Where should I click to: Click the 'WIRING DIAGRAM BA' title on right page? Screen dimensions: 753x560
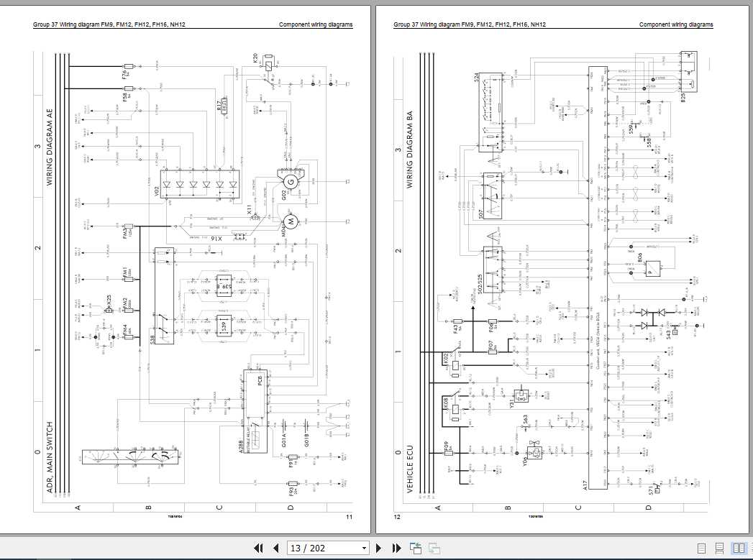point(410,150)
